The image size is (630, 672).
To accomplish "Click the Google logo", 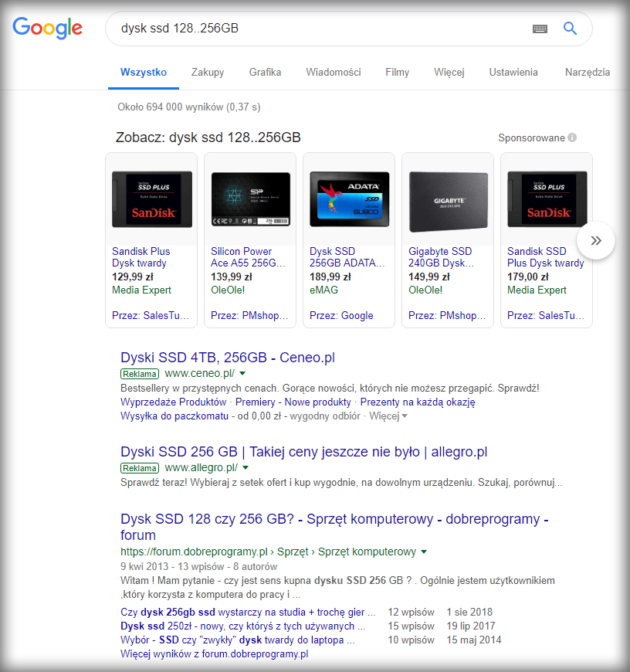I will (x=47, y=28).
